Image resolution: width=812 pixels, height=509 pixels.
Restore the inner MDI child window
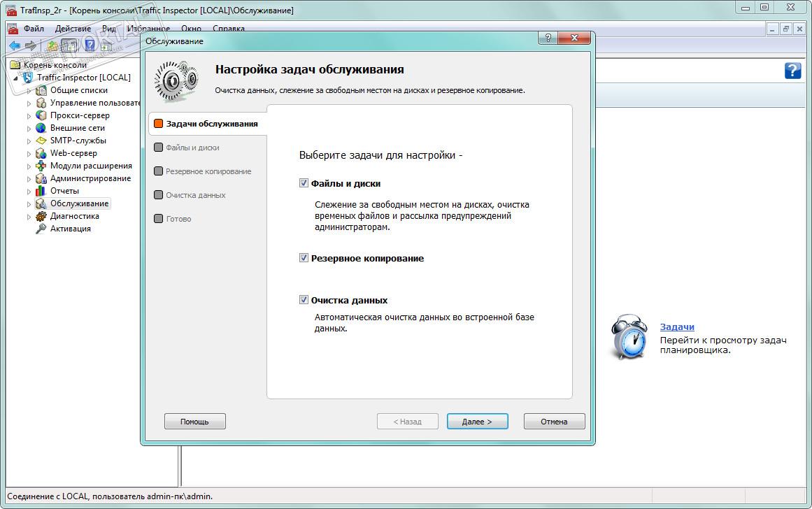[x=785, y=29]
